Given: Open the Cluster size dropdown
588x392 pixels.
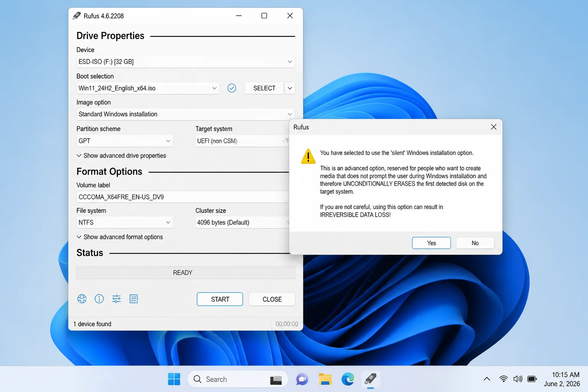Looking at the screenshot, I should pyautogui.click(x=242, y=222).
